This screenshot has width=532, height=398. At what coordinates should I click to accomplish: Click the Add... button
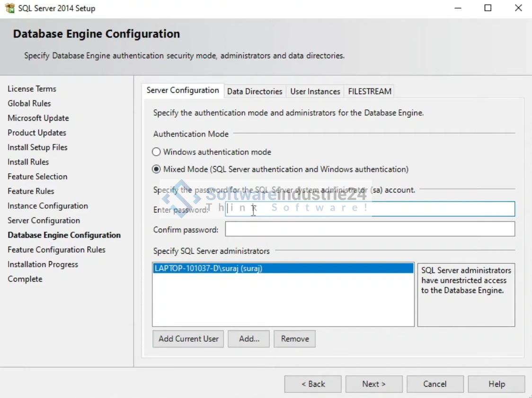coord(248,339)
